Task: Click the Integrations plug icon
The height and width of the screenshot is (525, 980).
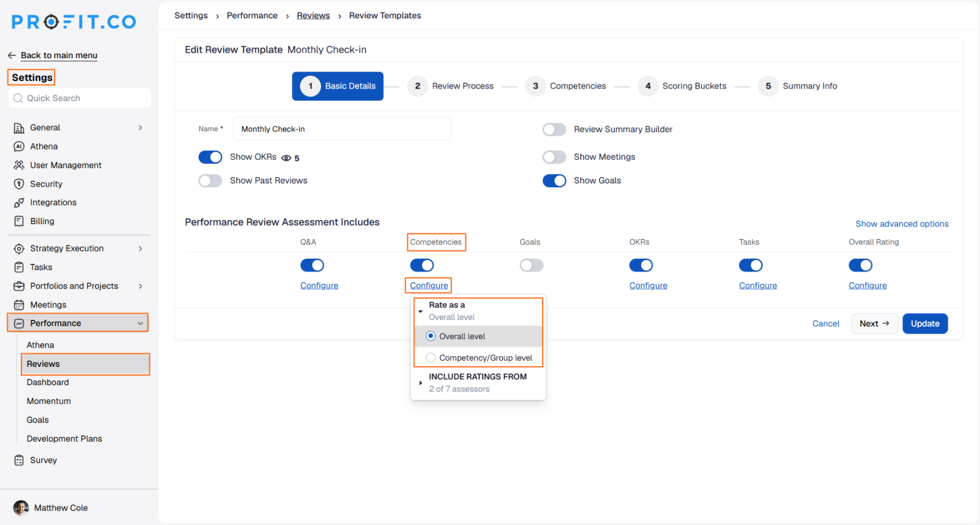Action: [19, 203]
